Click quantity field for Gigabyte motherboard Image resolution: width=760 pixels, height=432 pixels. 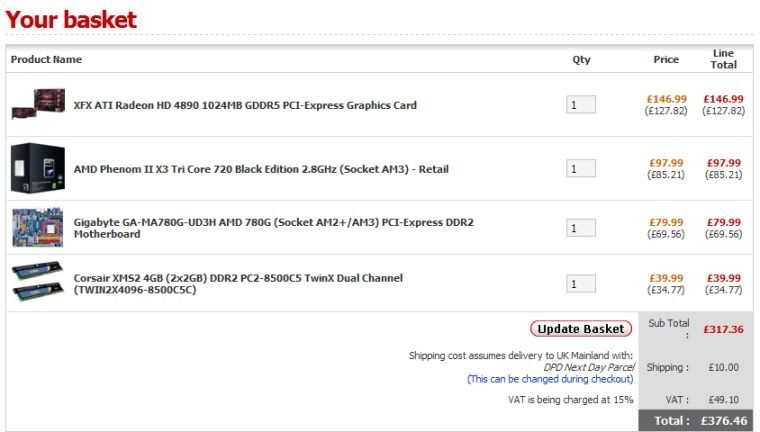coord(580,228)
